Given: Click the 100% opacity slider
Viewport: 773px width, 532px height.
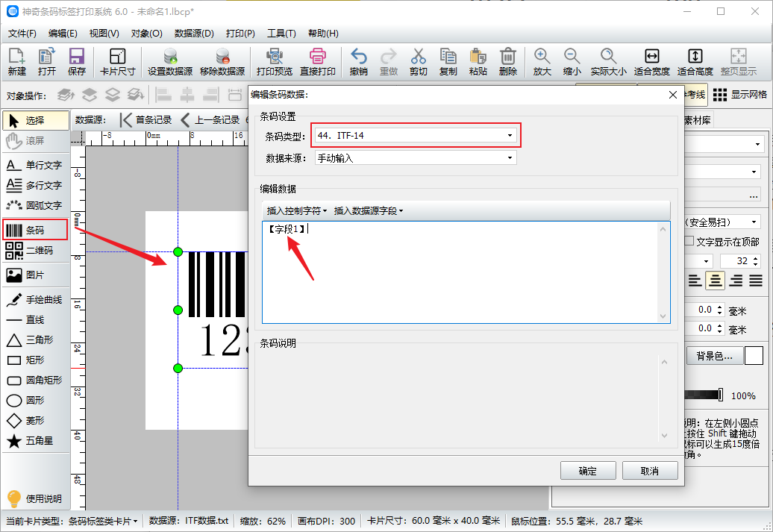Looking at the screenshot, I should [704, 395].
